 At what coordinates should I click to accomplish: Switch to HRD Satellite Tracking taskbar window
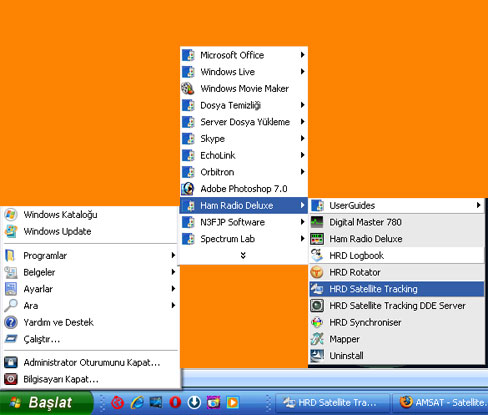click(333, 403)
